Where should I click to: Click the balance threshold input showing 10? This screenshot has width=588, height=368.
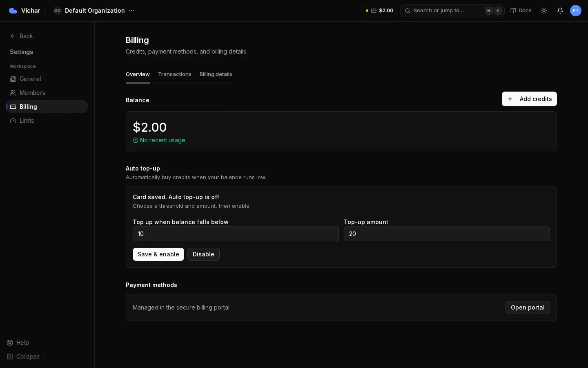click(236, 234)
